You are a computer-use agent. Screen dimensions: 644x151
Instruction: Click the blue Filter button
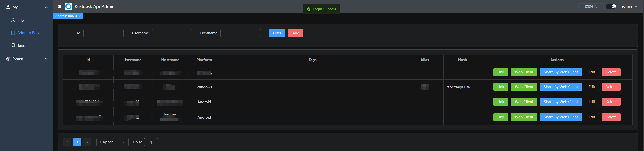[277, 33]
